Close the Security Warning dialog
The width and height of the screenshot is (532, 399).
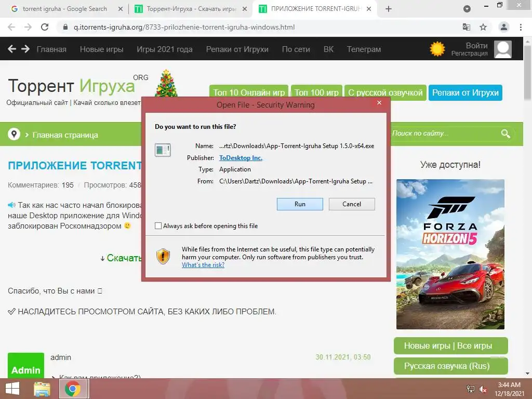click(379, 102)
